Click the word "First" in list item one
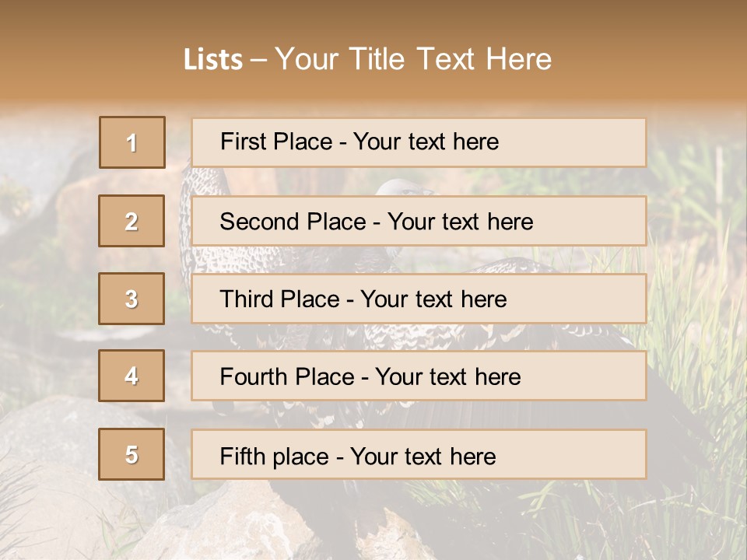Image resolution: width=747 pixels, height=560 pixels. click(x=244, y=142)
